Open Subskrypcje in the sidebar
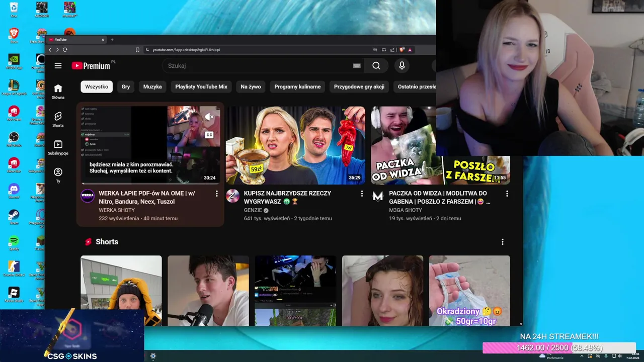The height and width of the screenshot is (362, 644). click(58, 147)
